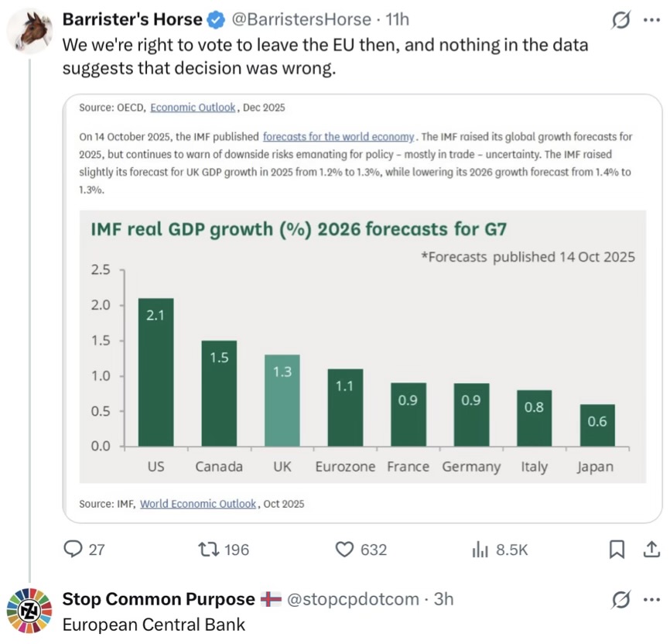The height and width of the screenshot is (644, 670).
Task: Click the reply comment icon
Action: pyautogui.click(x=74, y=550)
